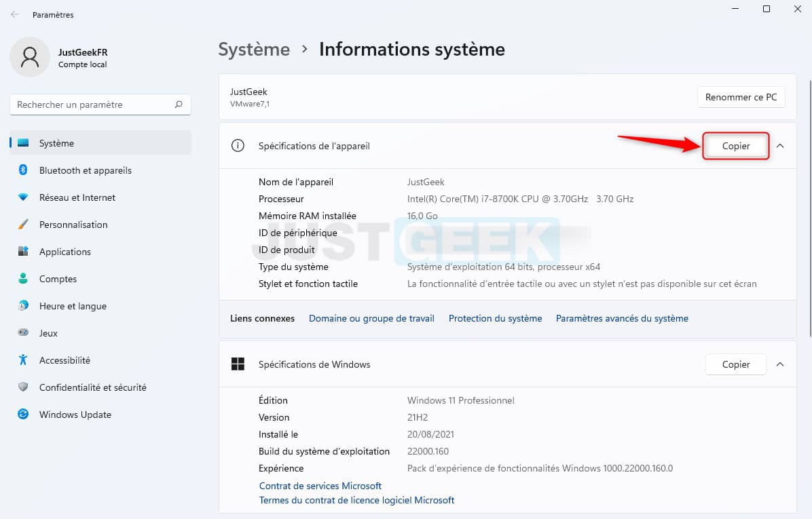Open Contrat de services Microsoft link

pos(320,486)
